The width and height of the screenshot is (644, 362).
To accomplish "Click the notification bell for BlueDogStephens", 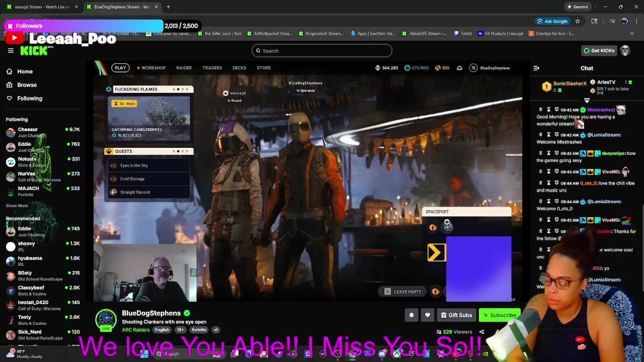I will (411, 315).
